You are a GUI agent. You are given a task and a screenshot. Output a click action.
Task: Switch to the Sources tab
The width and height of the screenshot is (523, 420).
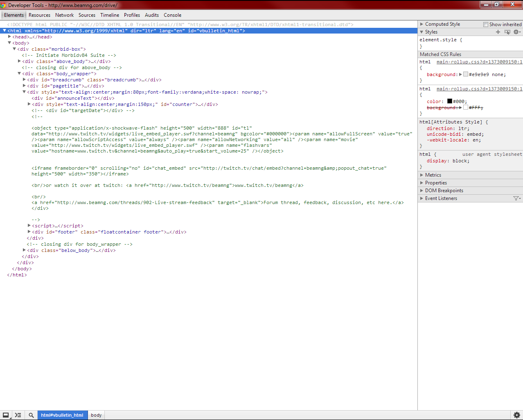pyautogui.click(x=87, y=15)
